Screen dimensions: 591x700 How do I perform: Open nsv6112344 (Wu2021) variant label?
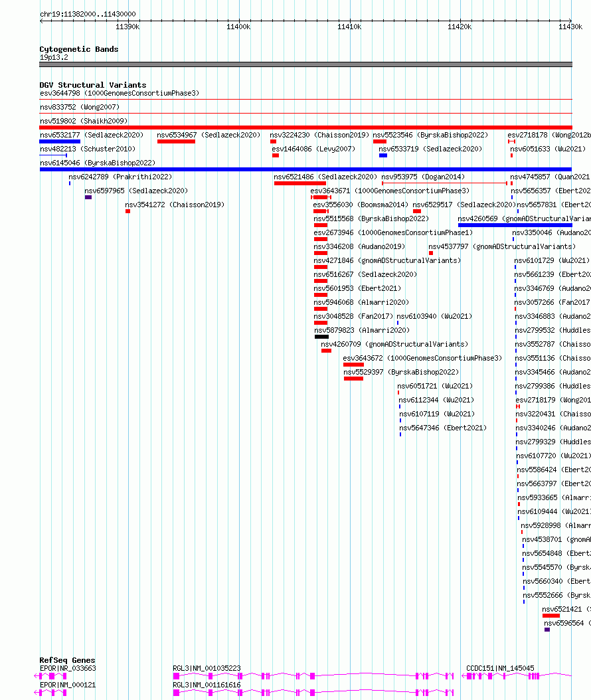click(x=436, y=400)
